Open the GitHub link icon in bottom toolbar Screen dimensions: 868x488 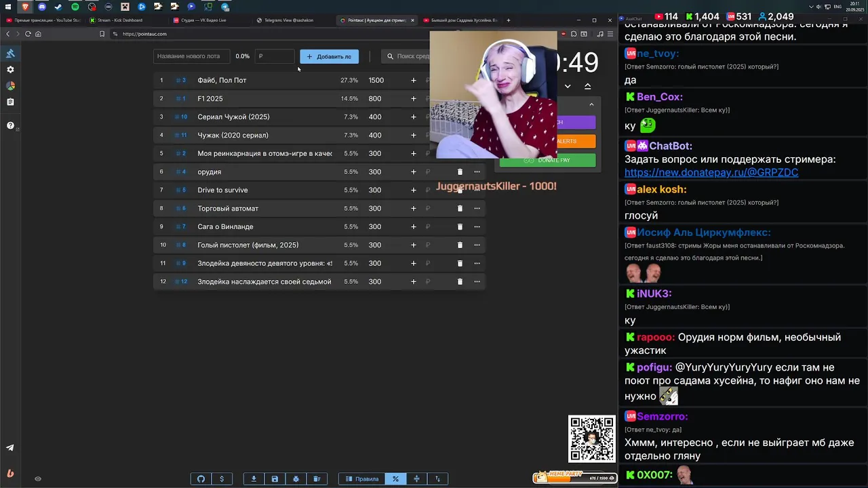tap(201, 479)
